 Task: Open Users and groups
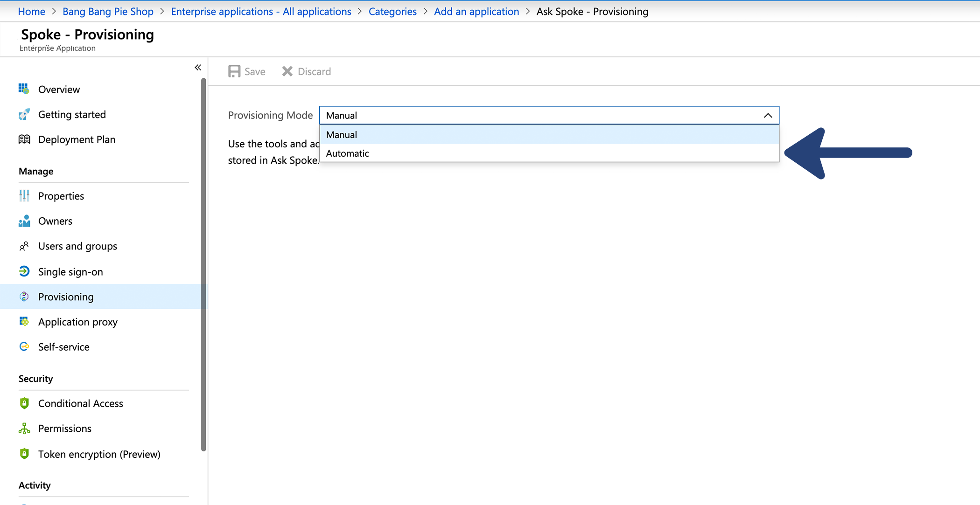77,246
